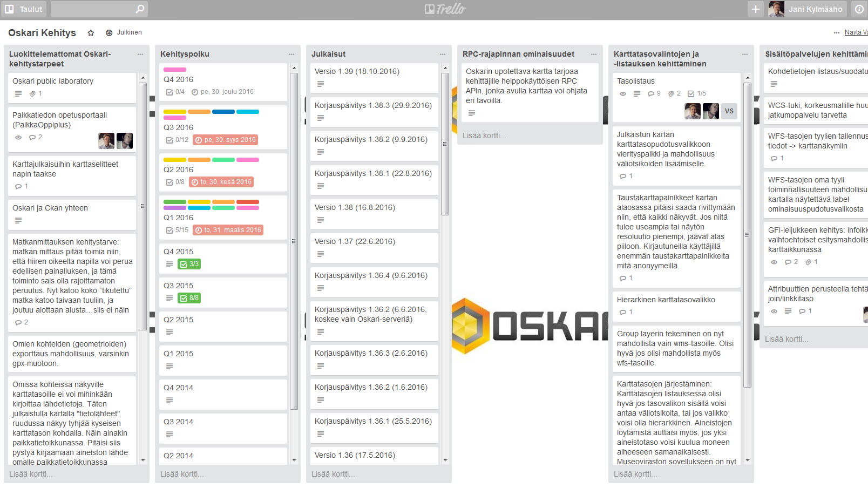
Task: Click pink label on Q4 2016 card
Action: (175, 70)
